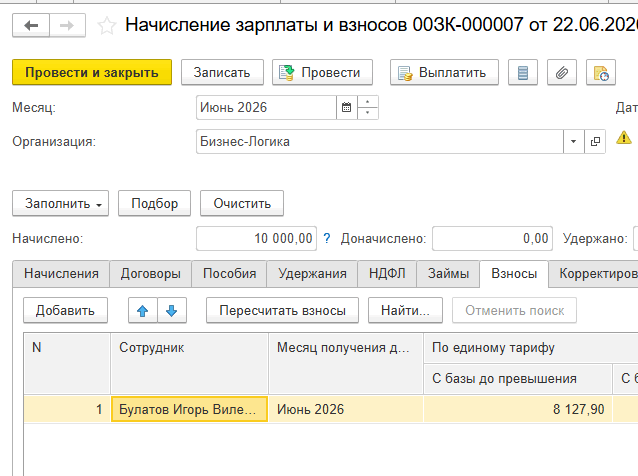Click Пересчитать взносы button

point(282,311)
